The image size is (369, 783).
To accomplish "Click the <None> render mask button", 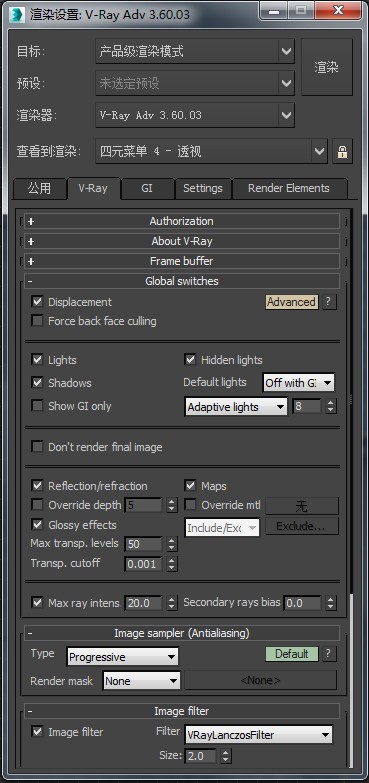I will pyautogui.click(x=261, y=680).
